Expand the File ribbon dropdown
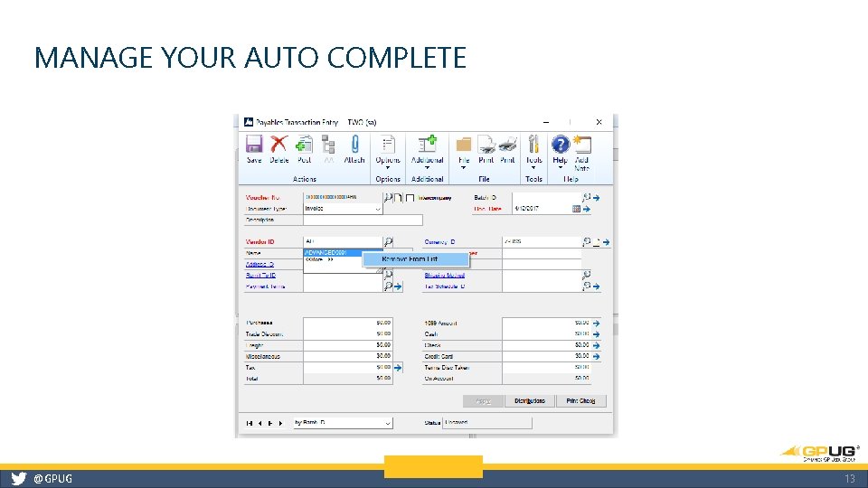This screenshot has width=868, height=488. pyautogui.click(x=463, y=168)
